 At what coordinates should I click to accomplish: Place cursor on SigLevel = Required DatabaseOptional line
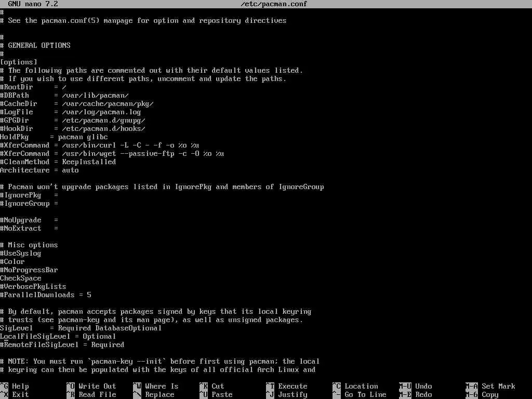tap(81, 328)
